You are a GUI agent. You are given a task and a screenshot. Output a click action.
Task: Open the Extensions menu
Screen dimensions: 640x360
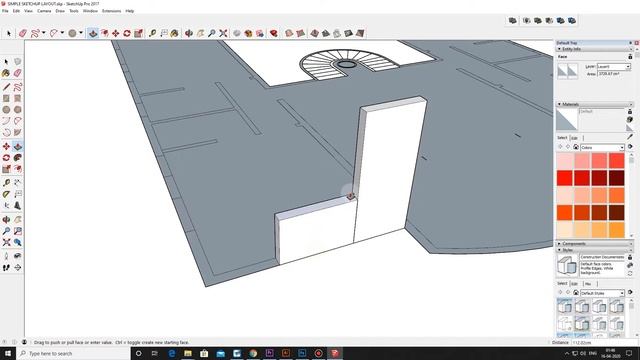tap(111, 11)
